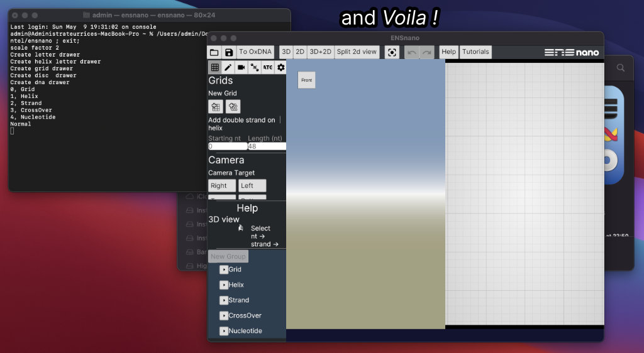Viewport: 644px width, 353px height.
Task: Select the Grids tab icon
Action: point(215,67)
